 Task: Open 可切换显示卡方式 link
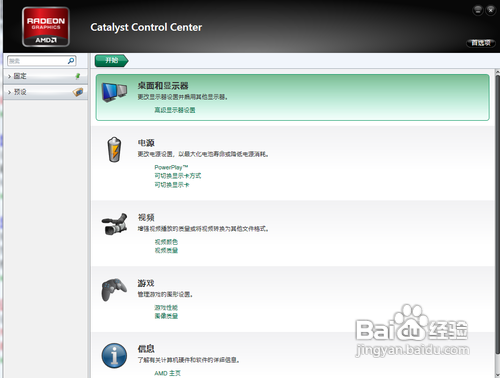pos(178,176)
